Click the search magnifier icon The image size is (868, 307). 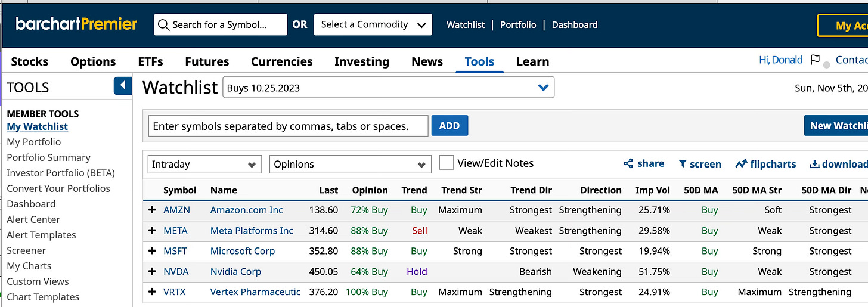(x=164, y=25)
